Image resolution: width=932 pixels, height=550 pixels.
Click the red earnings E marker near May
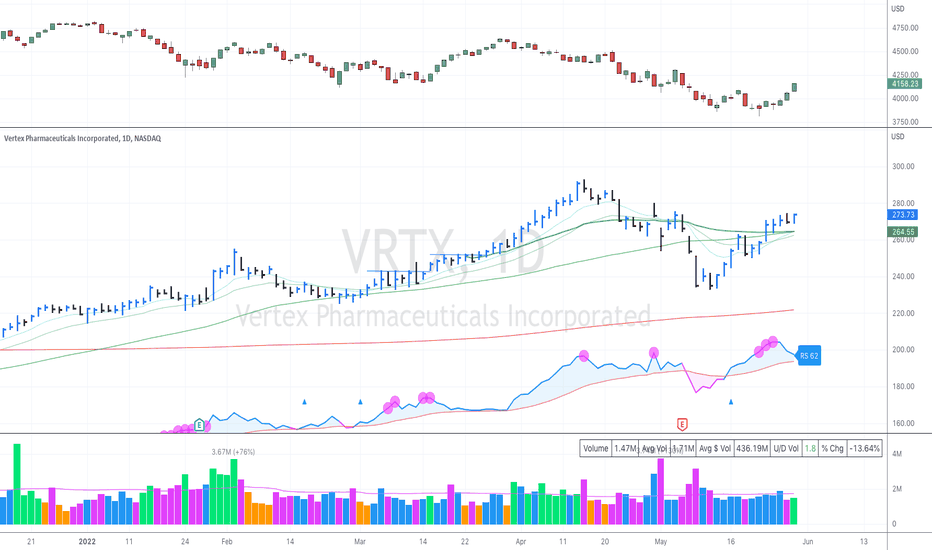click(x=682, y=425)
